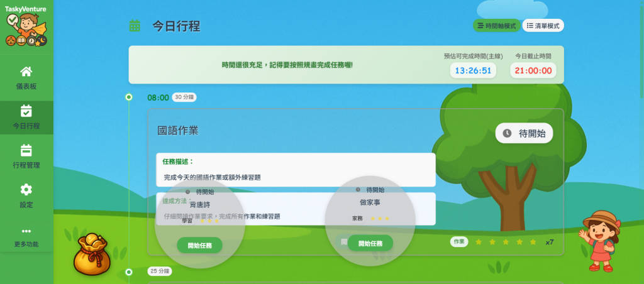Click the 國語作業 task title

[x=178, y=131]
